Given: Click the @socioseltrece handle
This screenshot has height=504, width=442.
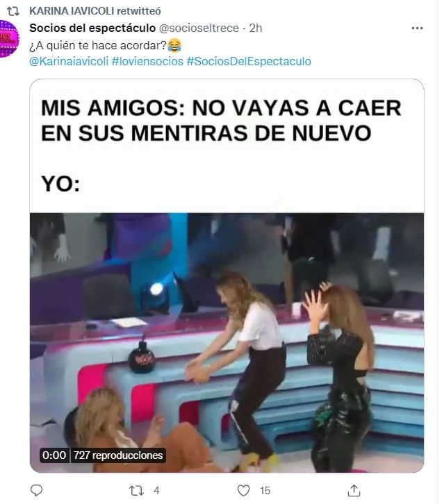Looking at the screenshot, I should click(199, 28).
